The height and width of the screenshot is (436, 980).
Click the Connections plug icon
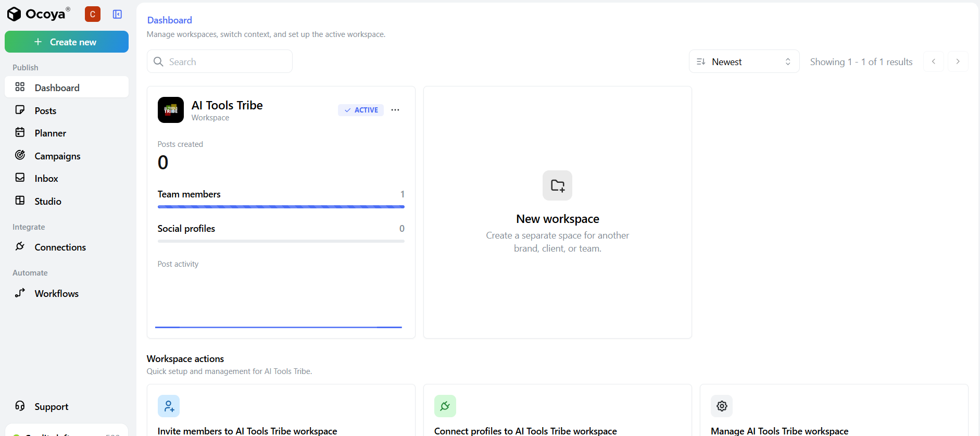coord(20,246)
